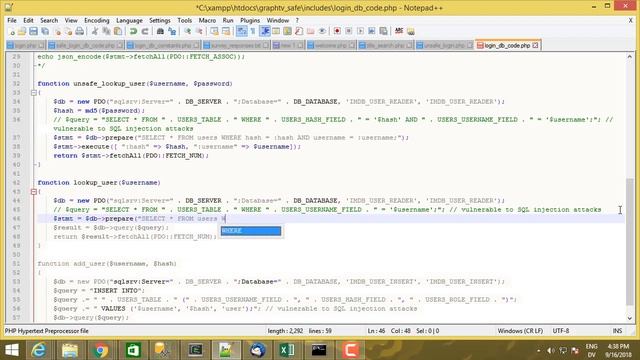
Task: Switch to the unsafe_login.php tab
Action: tap(444, 45)
